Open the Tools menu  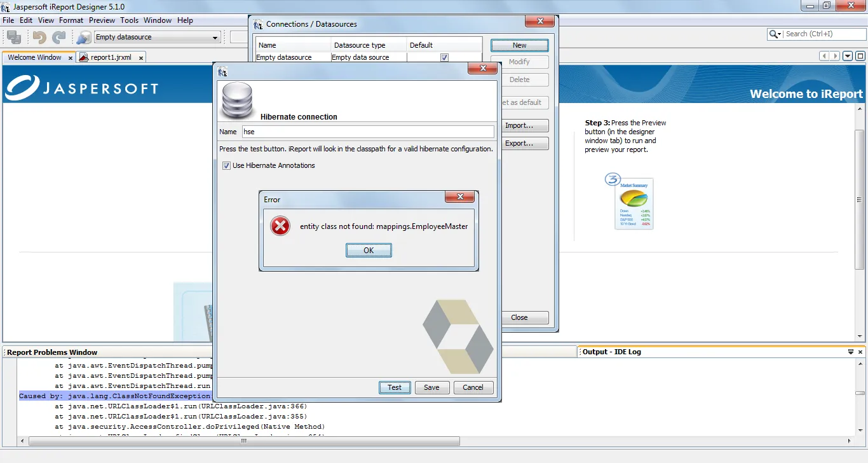129,20
